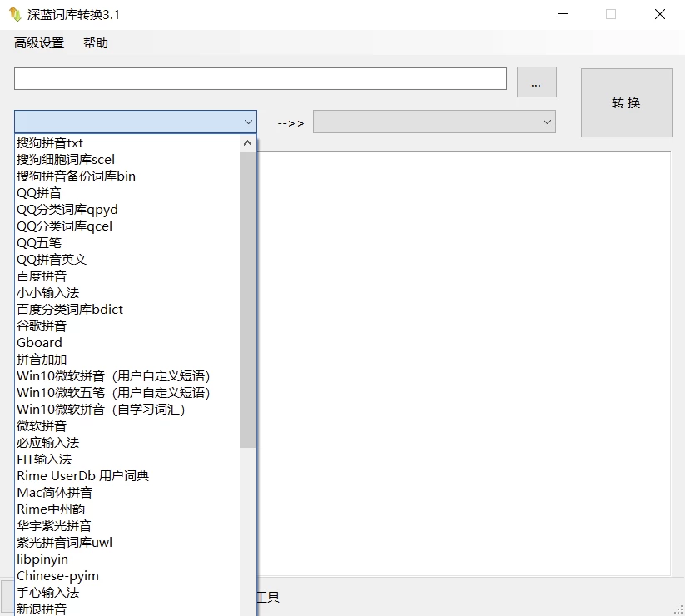The image size is (685, 616).
Task: Choose Win10微软五笔（用户自定义短语）entry
Action: (113, 393)
